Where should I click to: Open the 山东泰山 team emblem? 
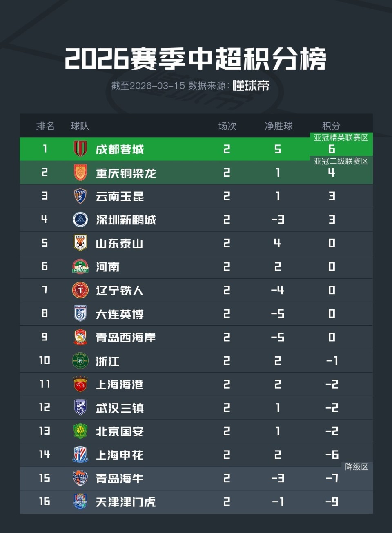[x=80, y=243]
